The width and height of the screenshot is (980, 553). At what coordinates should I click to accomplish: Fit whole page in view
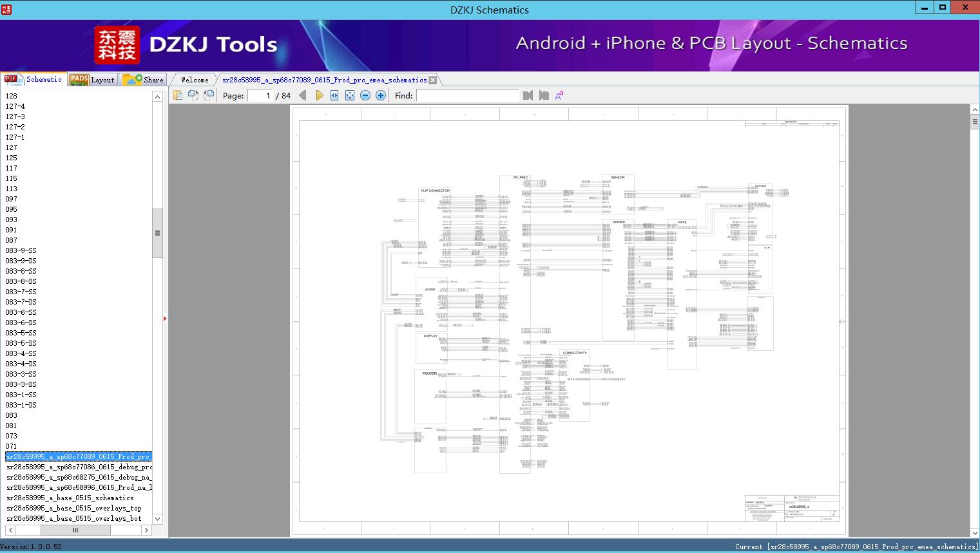[x=350, y=95]
